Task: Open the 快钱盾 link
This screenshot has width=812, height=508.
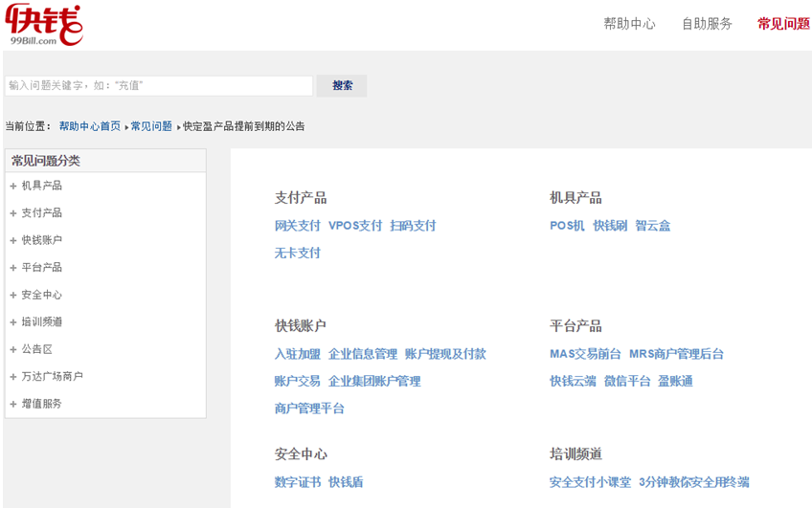Action: click(346, 482)
